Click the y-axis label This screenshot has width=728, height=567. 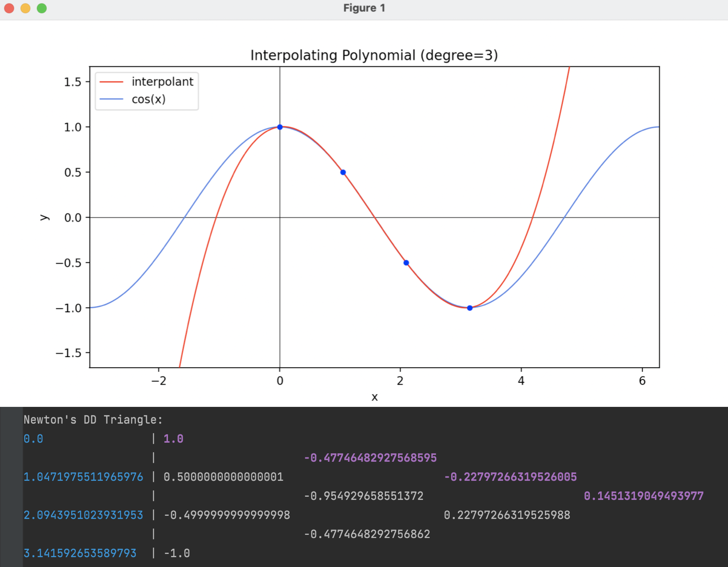click(44, 217)
